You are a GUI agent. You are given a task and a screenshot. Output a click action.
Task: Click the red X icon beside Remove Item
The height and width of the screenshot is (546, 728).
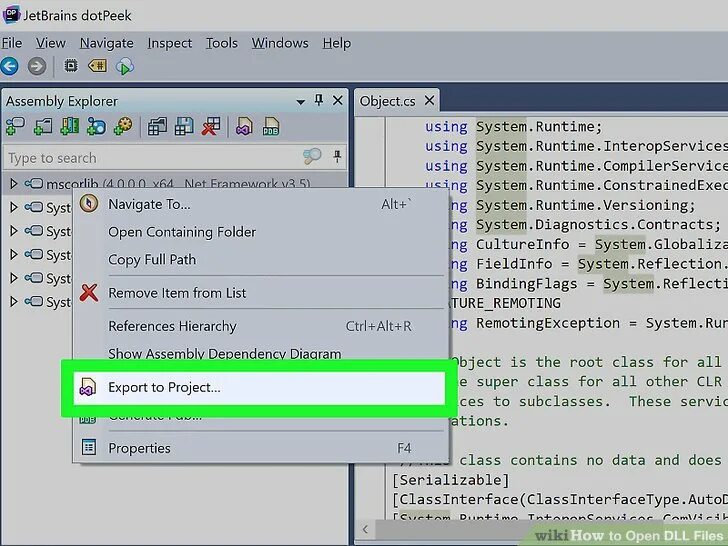coord(89,292)
